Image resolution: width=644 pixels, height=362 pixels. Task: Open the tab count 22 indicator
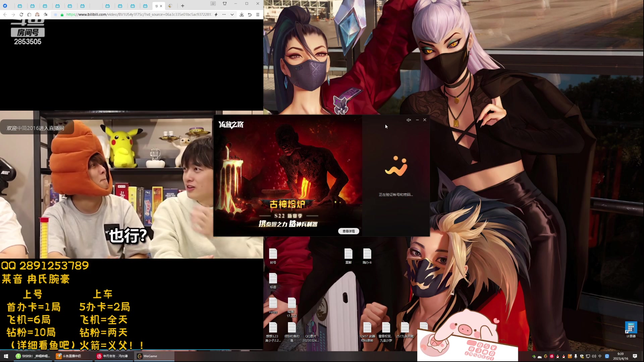click(213, 3)
